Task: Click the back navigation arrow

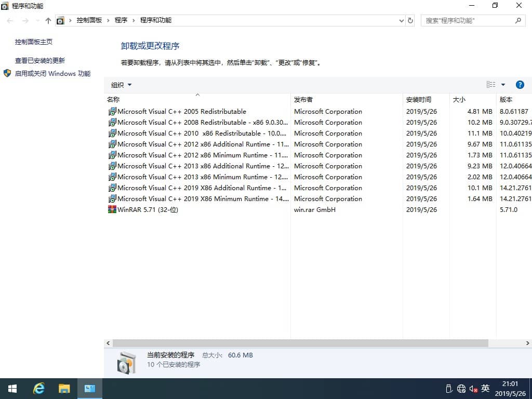Action: coord(9,20)
